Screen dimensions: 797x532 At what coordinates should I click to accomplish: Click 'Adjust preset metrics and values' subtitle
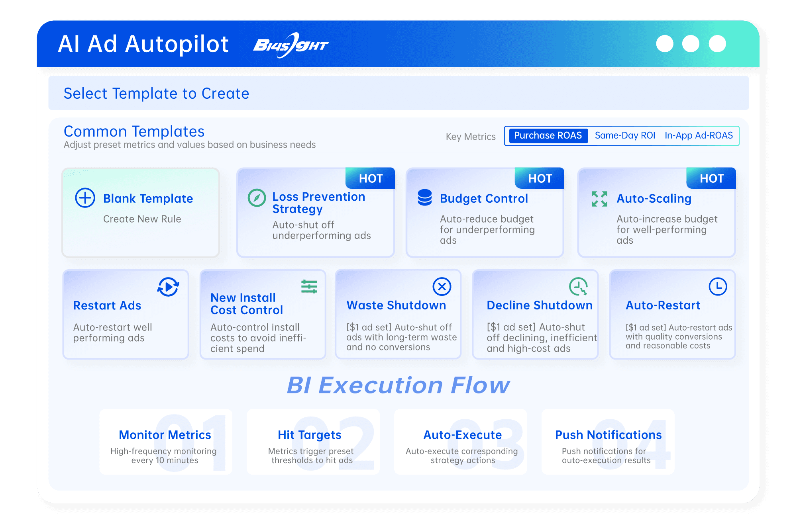(x=190, y=145)
